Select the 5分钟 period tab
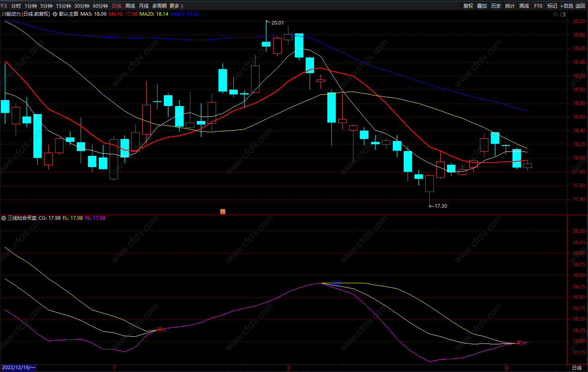Viewport: 588px width, 372px height. click(x=46, y=6)
